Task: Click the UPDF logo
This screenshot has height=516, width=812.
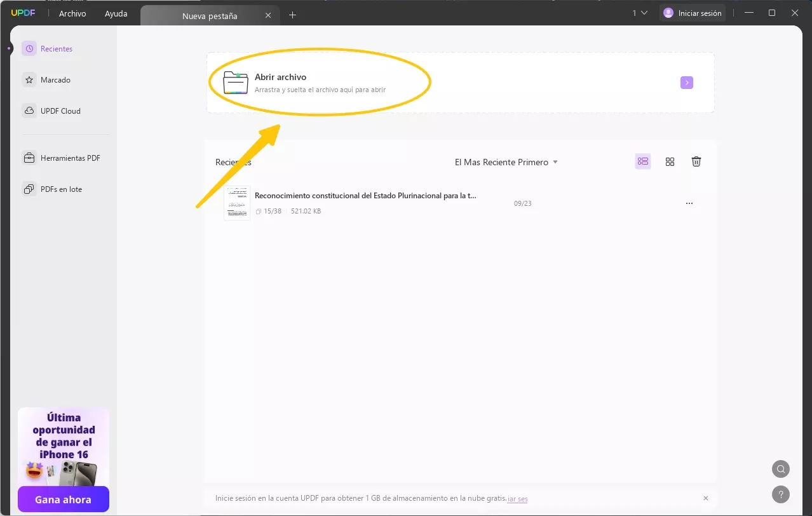Action: click(x=23, y=13)
